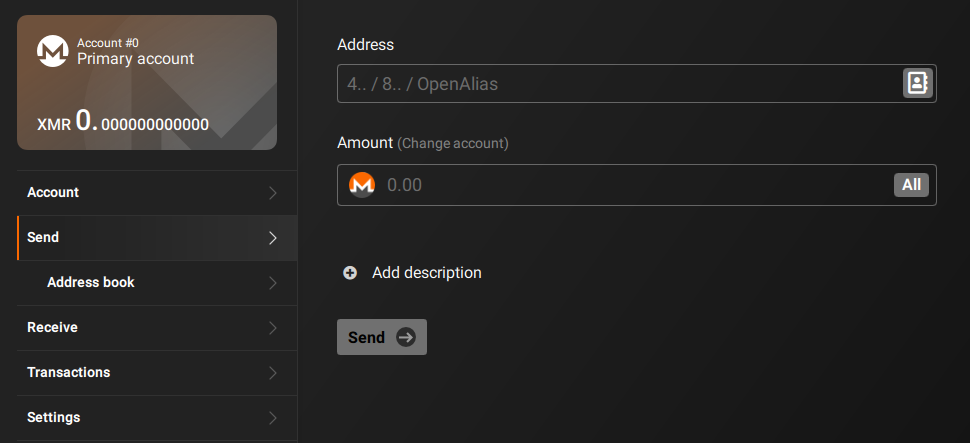Click the chevron beside Receive
This screenshot has width=970, height=443.
(273, 328)
